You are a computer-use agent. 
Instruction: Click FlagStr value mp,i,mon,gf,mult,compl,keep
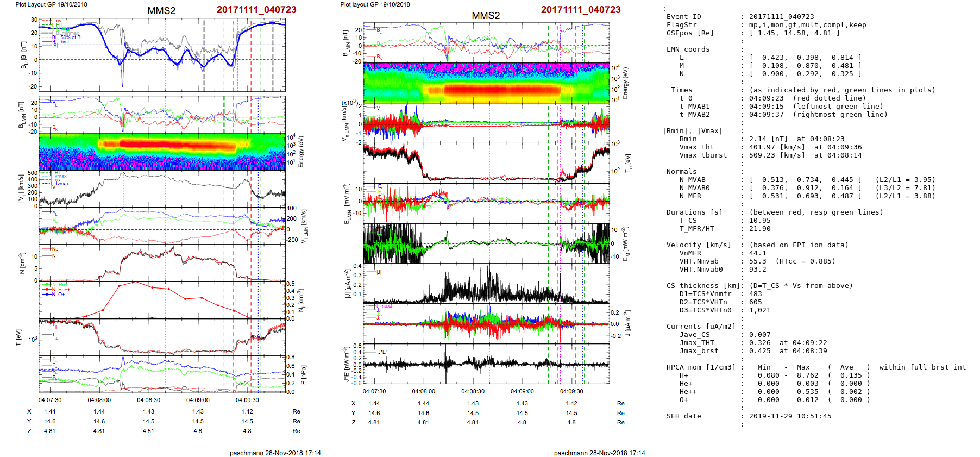click(808, 25)
